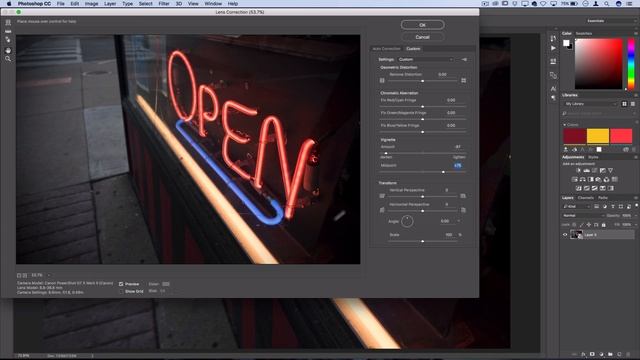Click the lock position icon in Layers panel
Image resolution: width=640 pixels, height=360 pixels.
pyautogui.click(x=589, y=225)
